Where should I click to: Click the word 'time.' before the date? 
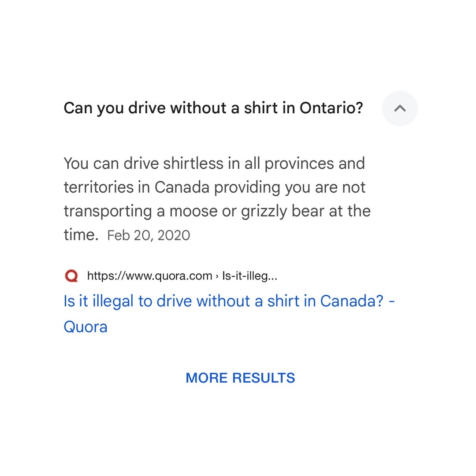(81, 235)
